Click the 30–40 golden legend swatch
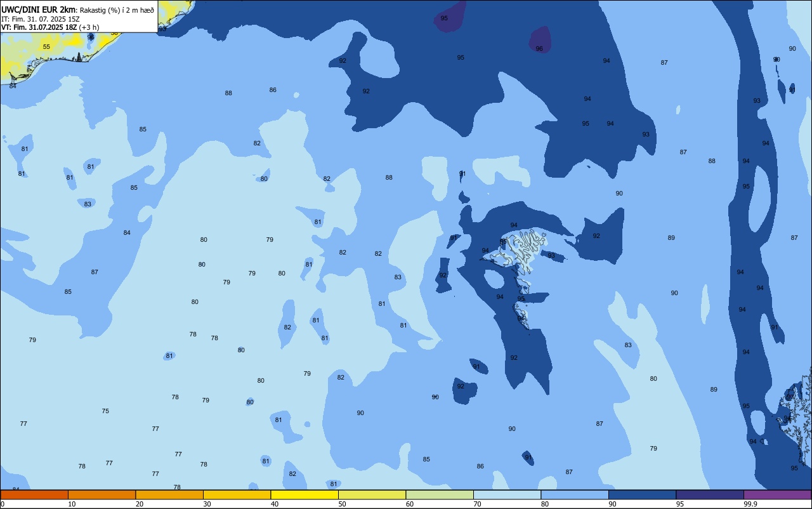Viewport: 812px width, 509px height. coord(237,494)
